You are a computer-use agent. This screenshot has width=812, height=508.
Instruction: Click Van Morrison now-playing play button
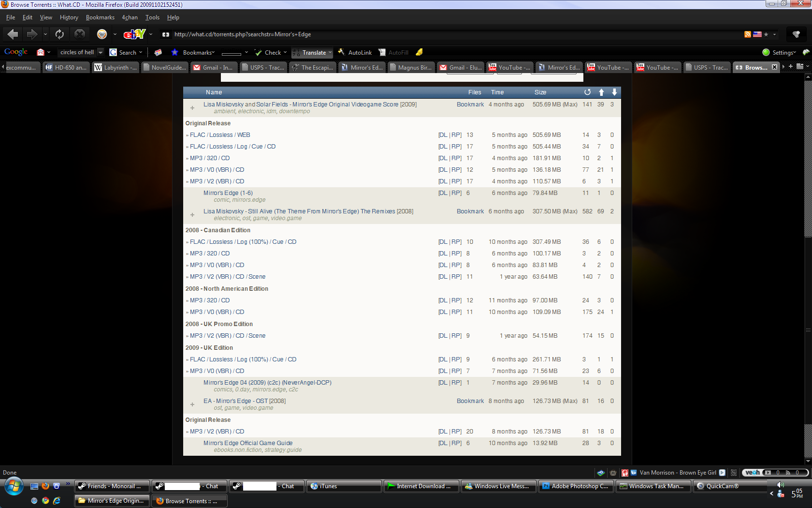[722, 473]
